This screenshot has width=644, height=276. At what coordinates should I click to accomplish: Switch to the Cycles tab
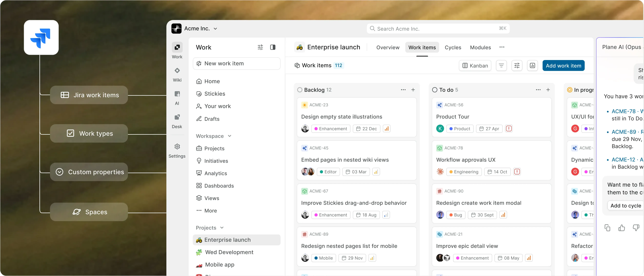(453, 48)
